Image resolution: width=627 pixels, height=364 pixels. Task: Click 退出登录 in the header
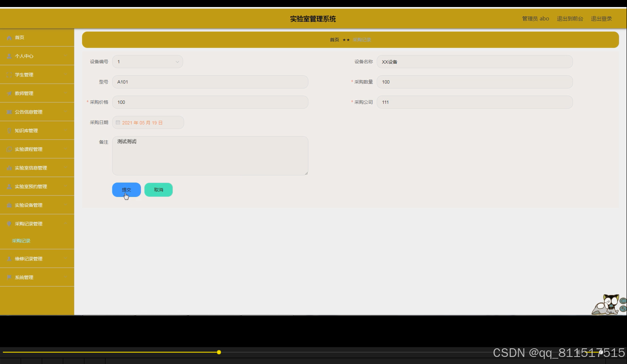[601, 19]
